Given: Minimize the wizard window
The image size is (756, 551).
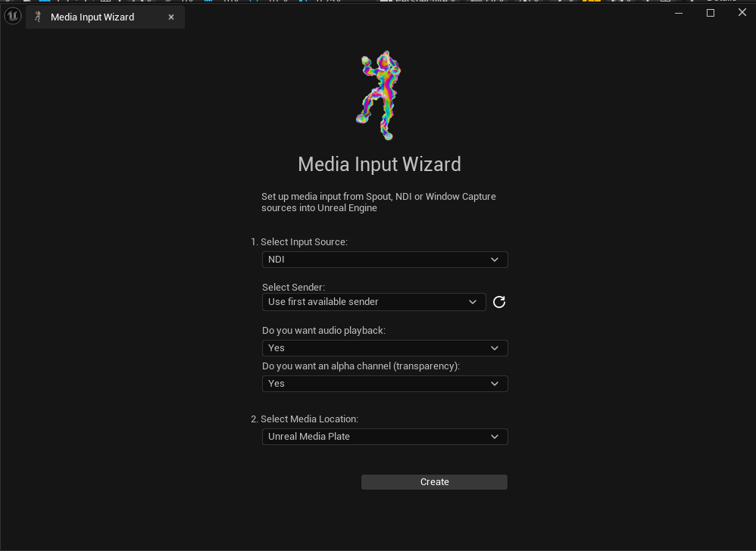Looking at the screenshot, I should point(679,13).
